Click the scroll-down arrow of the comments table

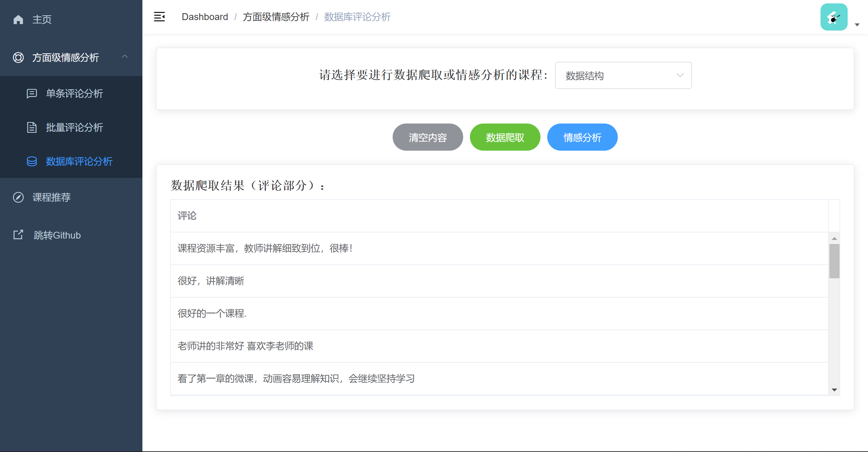pyautogui.click(x=834, y=390)
